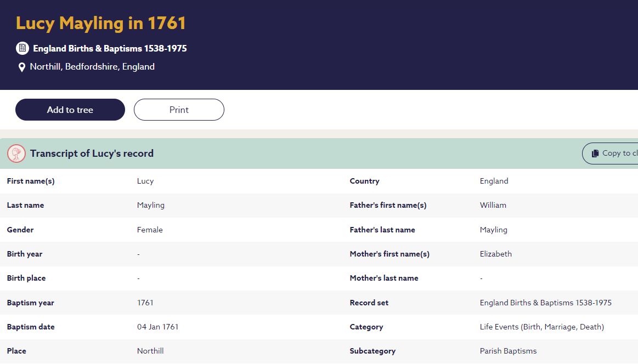The image size is (638, 364).
Task: Select the baptism date 04 Jan 1761
Action: click(157, 327)
